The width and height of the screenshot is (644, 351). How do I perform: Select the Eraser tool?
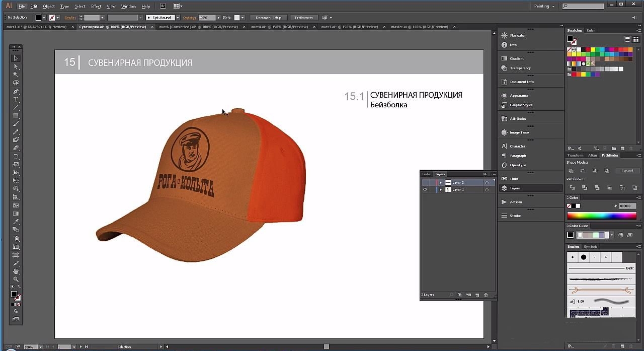tap(16, 148)
